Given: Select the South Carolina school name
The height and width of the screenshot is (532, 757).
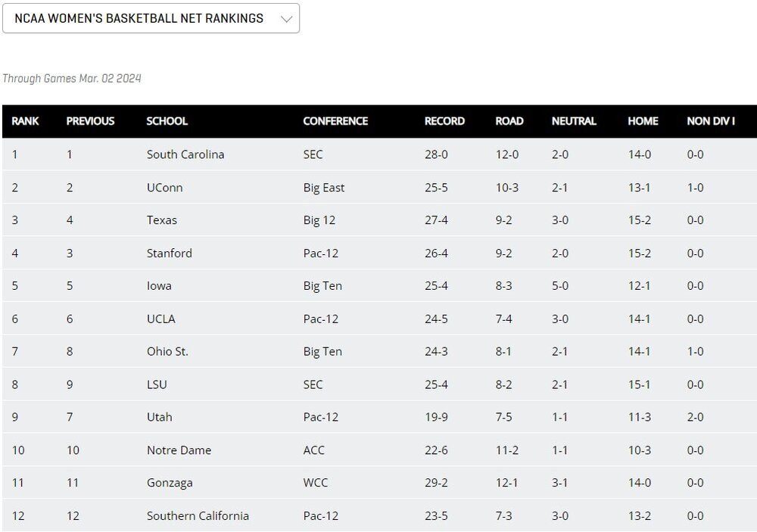Looking at the screenshot, I should [185, 154].
